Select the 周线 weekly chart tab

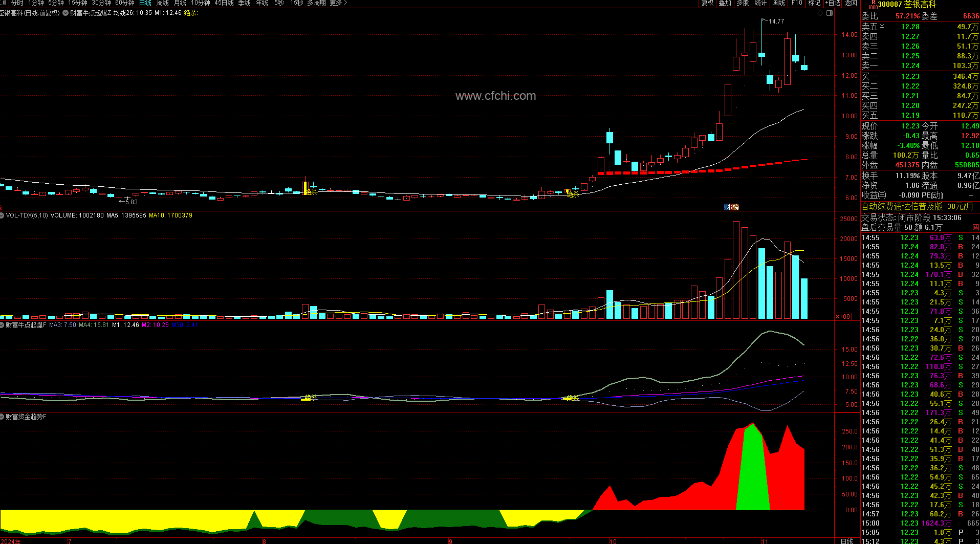(x=163, y=3)
